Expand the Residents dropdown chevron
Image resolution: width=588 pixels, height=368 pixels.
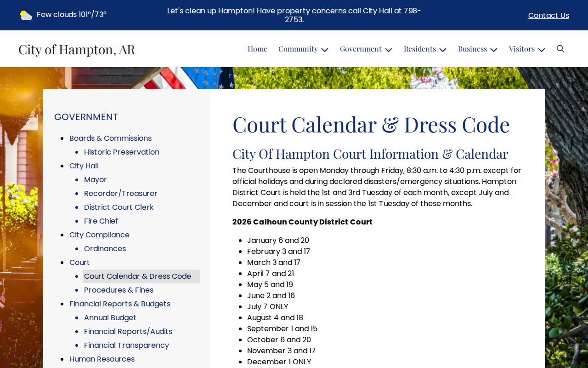[x=443, y=50]
